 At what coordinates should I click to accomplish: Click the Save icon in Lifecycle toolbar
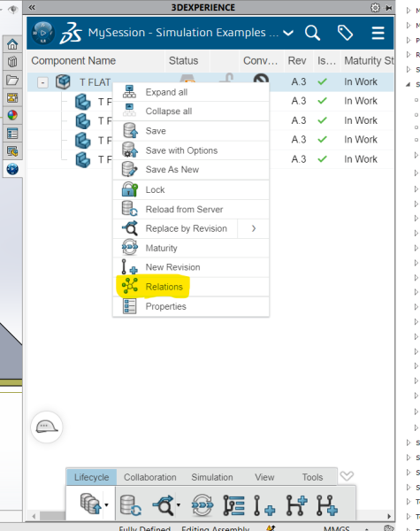(90, 504)
